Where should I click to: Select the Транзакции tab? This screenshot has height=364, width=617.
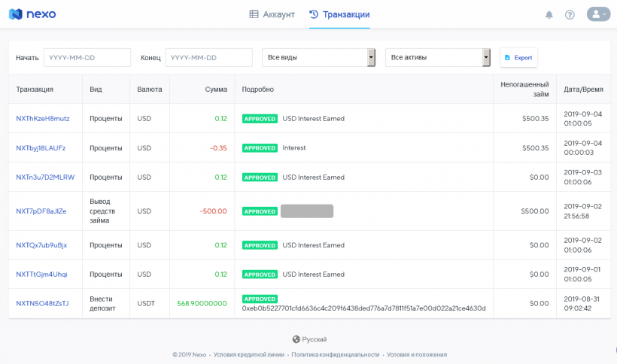click(x=339, y=14)
